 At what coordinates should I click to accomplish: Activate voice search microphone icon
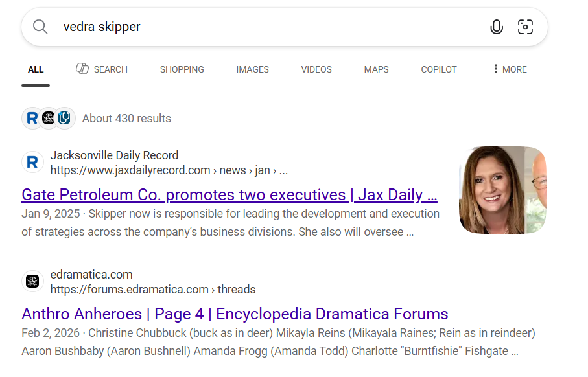(x=497, y=27)
